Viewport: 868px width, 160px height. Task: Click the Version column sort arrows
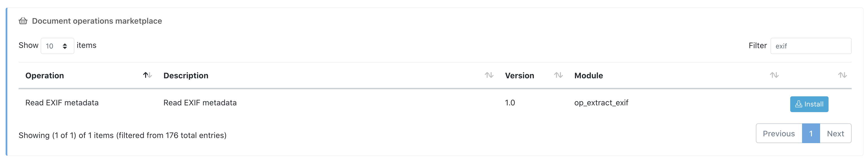click(558, 75)
